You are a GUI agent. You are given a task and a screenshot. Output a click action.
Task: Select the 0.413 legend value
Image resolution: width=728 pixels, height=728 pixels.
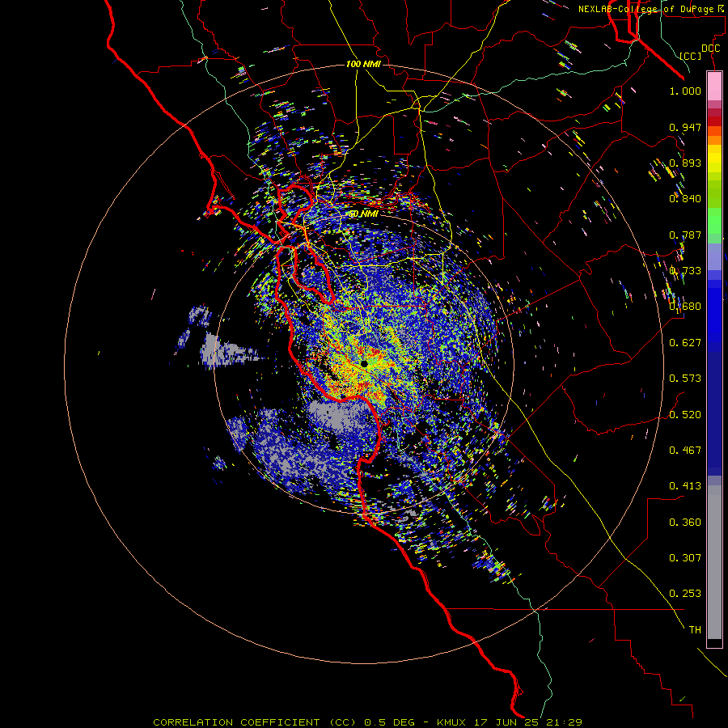(x=685, y=486)
